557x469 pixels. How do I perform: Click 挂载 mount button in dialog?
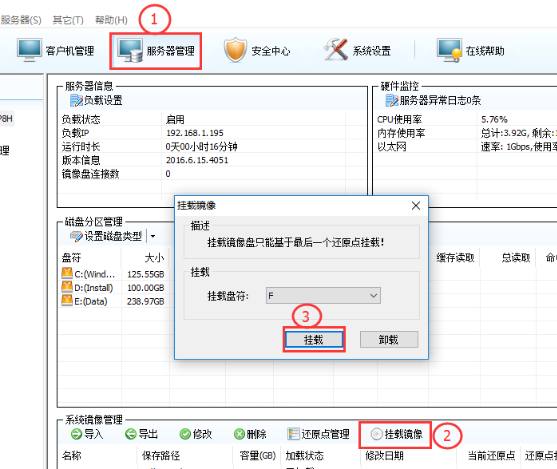pos(314,340)
